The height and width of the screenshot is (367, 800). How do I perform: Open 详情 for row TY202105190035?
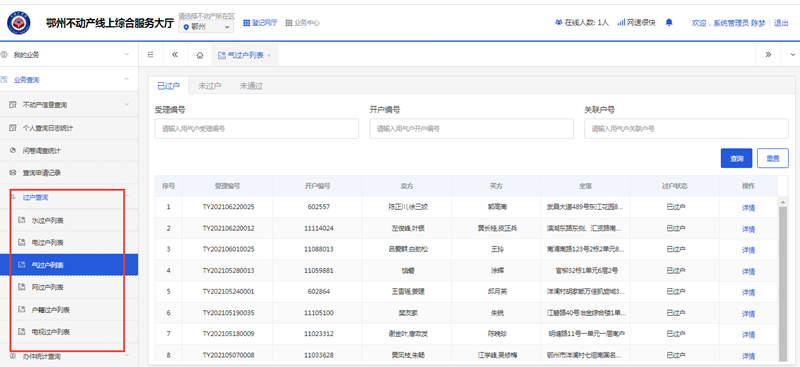coord(748,313)
